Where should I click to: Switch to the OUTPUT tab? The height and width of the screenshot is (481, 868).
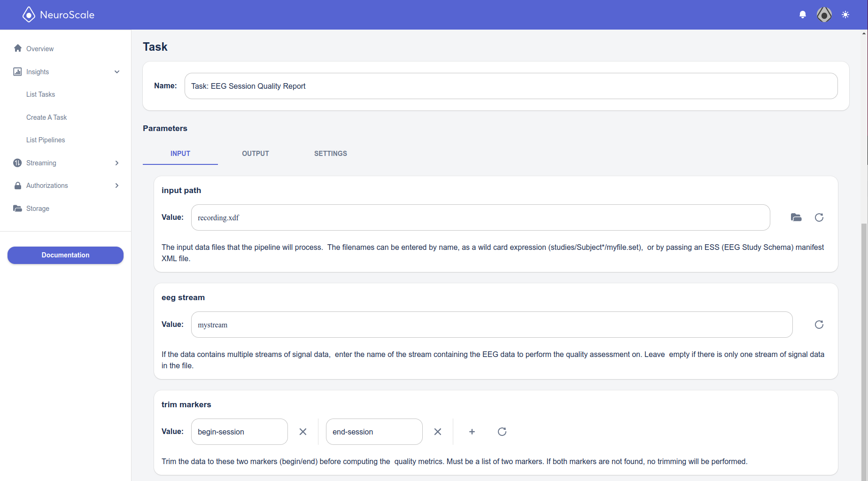point(256,154)
